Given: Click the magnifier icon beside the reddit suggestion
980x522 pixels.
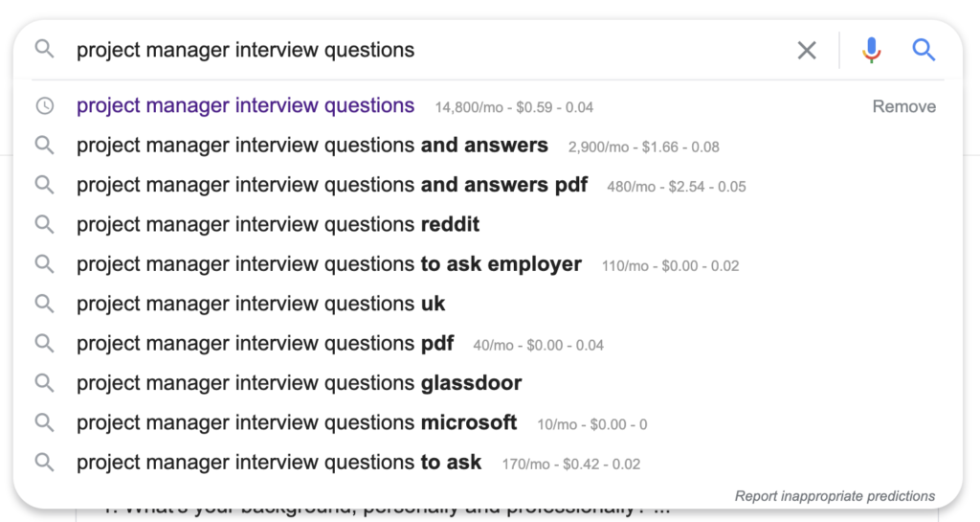Looking at the screenshot, I should click(44, 224).
